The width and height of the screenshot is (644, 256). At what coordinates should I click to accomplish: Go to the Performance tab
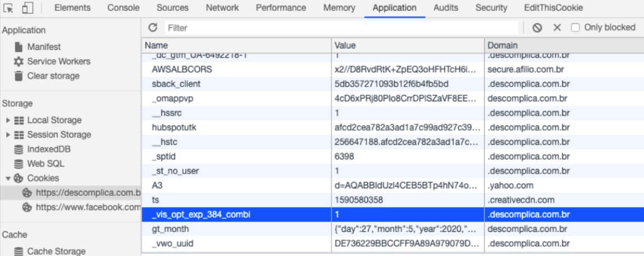pyautogui.click(x=281, y=8)
